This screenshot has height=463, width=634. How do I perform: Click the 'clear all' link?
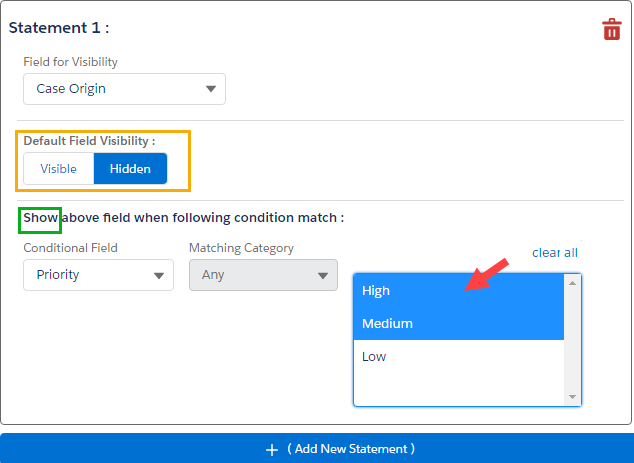coord(554,253)
